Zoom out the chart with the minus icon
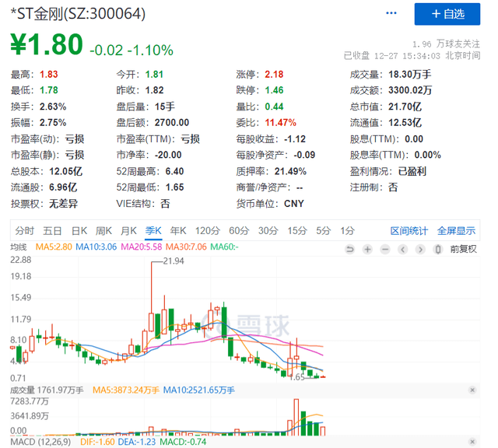Viewport: 498px width, 448px height. pos(385,249)
